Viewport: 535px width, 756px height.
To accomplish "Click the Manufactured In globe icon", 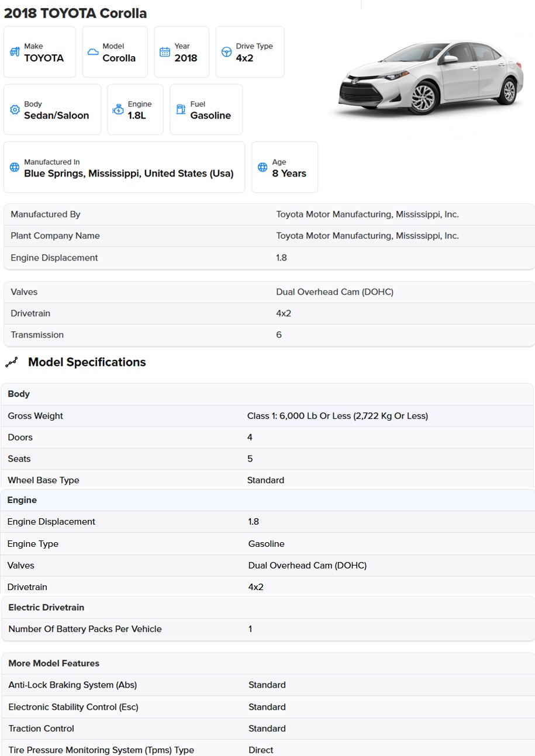I will click(x=15, y=168).
